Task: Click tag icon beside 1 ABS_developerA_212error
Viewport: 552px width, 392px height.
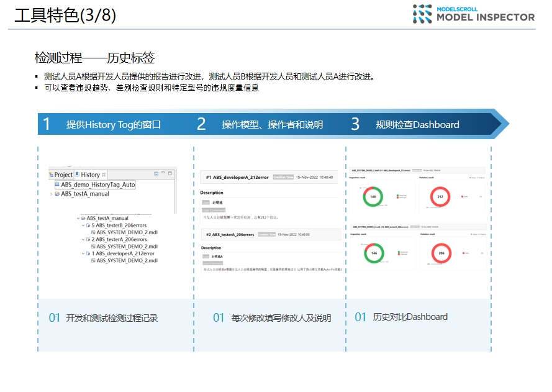Action: point(88,253)
